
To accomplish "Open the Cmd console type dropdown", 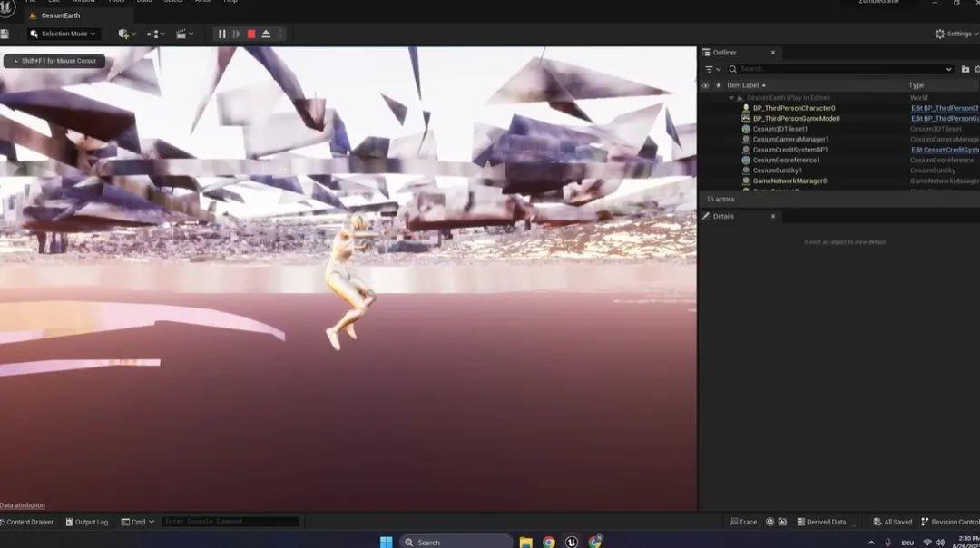I will [138, 522].
